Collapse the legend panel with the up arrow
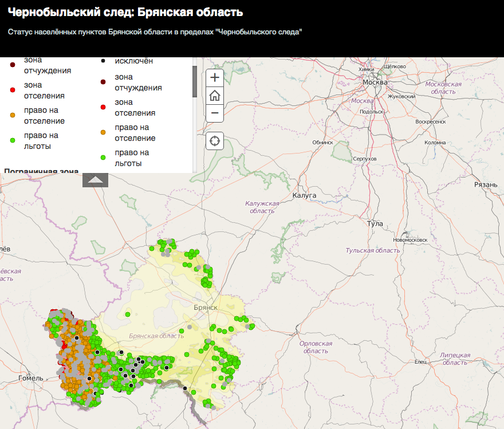The height and width of the screenshot is (429, 504). tap(95, 180)
